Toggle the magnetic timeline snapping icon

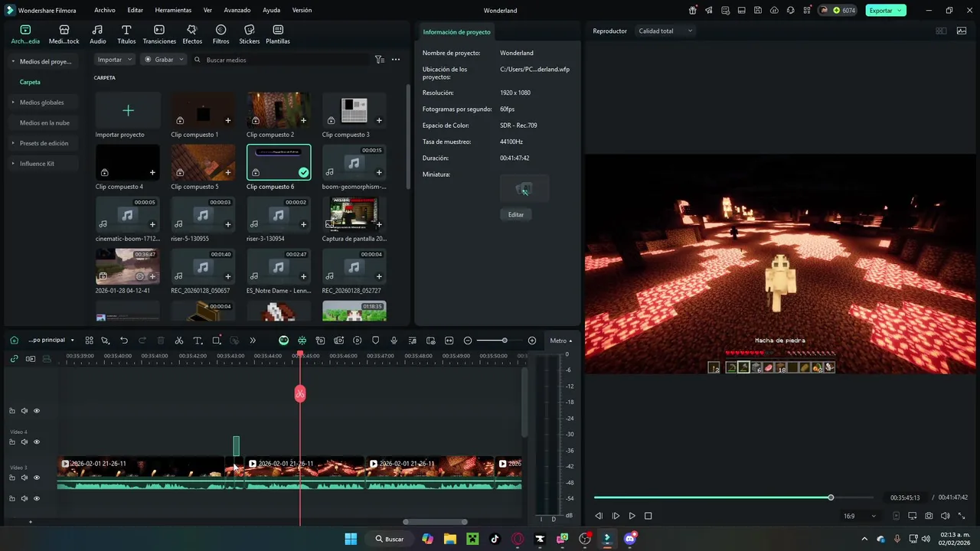click(302, 341)
